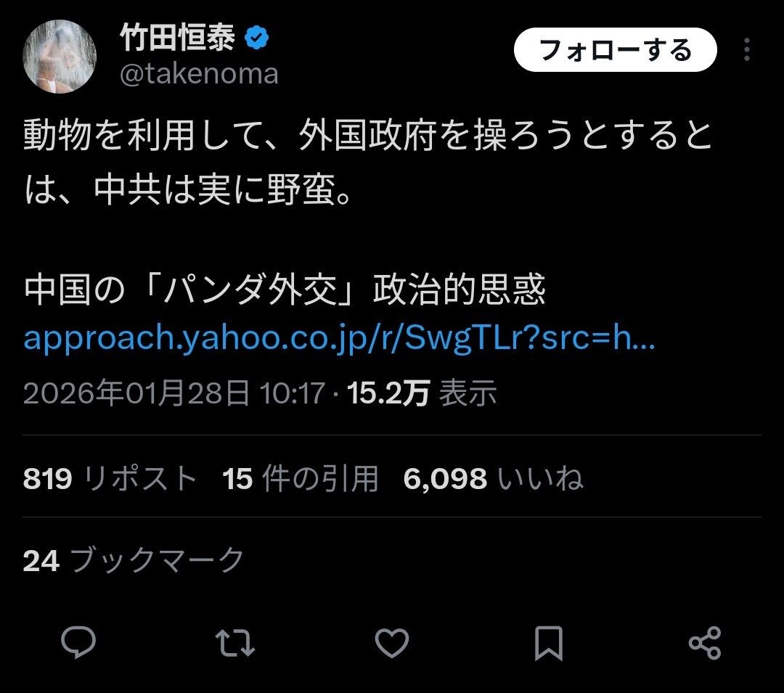This screenshot has height=693, width=784.
Task: Click the tweet text about 動物を利用して
Action: pyautogui.click(x=367, y=163)
